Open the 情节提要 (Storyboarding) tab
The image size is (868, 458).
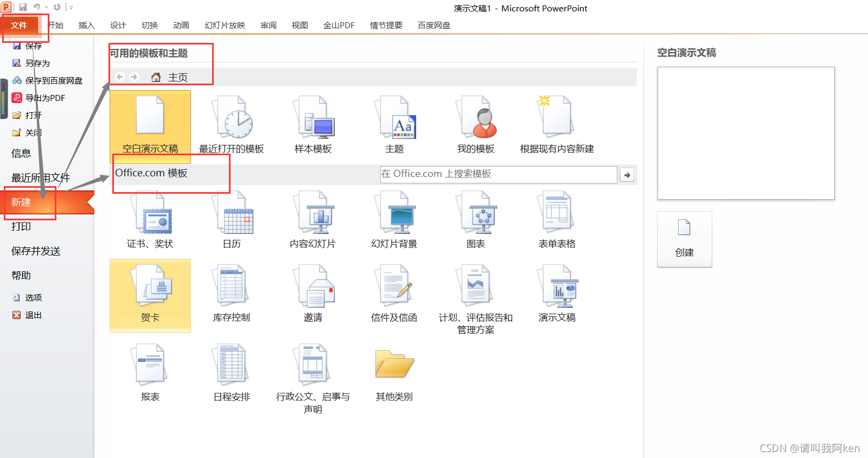[386, 25]
